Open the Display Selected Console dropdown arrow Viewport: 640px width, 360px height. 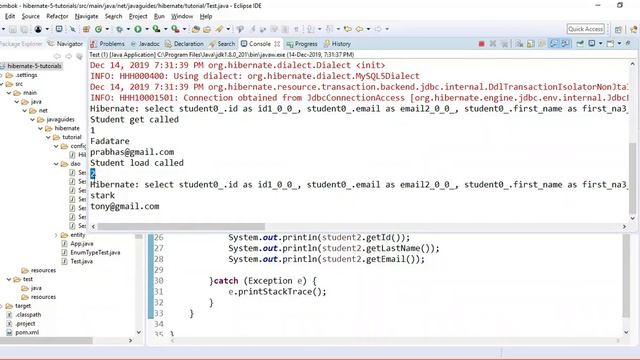(x=600, y=44)
